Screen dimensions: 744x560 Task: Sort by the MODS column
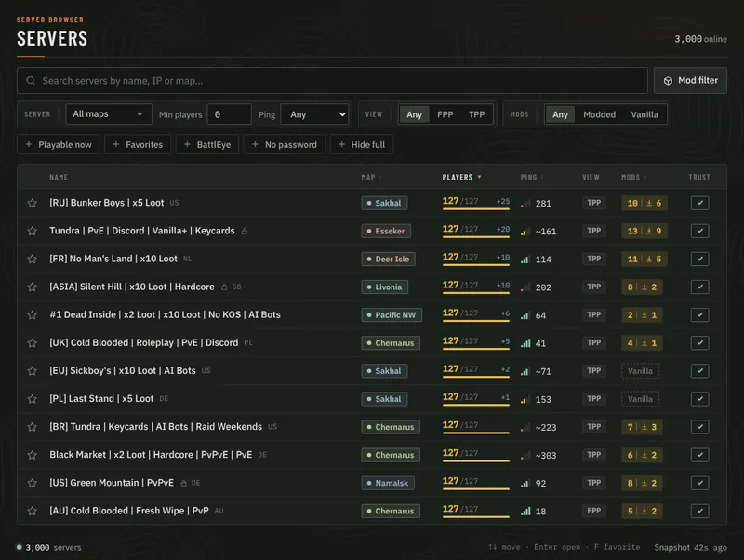point(634,177)
